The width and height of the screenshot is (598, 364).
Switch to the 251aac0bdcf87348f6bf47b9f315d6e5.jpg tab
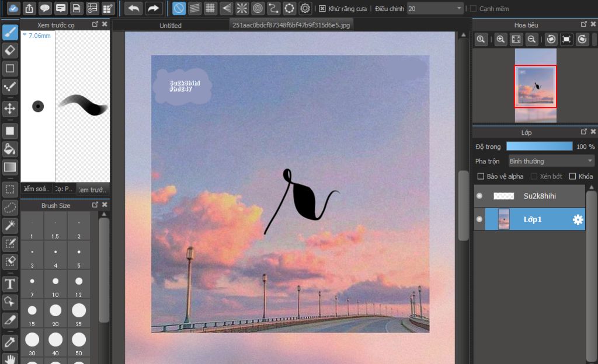tap(291, 25)
